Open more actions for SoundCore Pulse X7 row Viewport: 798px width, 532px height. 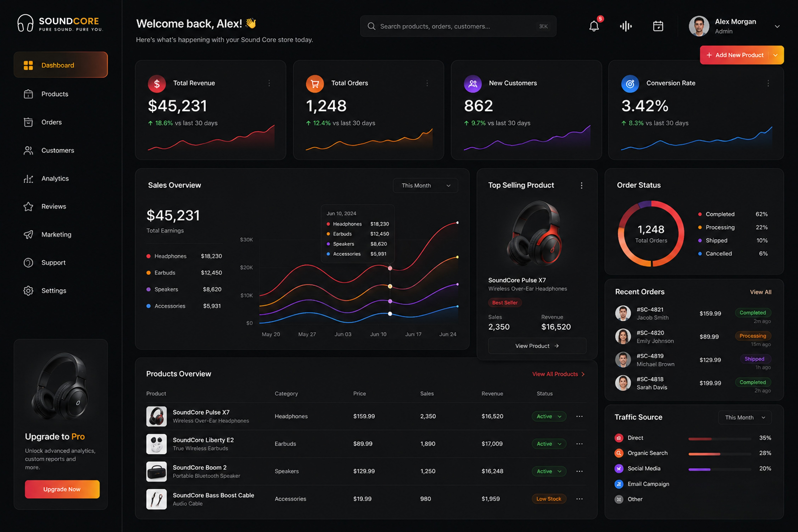coord(580,416)
